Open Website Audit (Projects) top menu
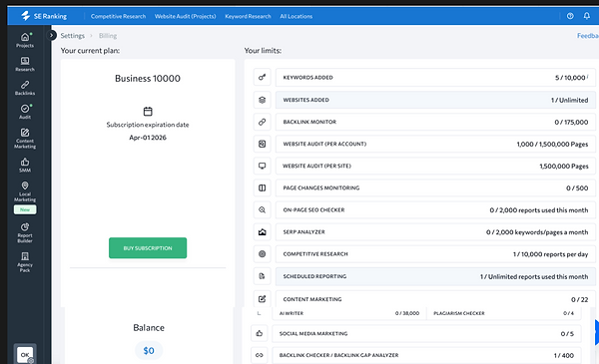 pos(186,16)
